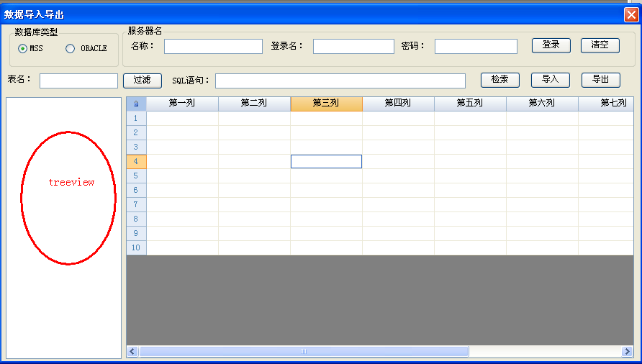
Task: Select the 第四列 column header
Action: [x=399, y=104]
